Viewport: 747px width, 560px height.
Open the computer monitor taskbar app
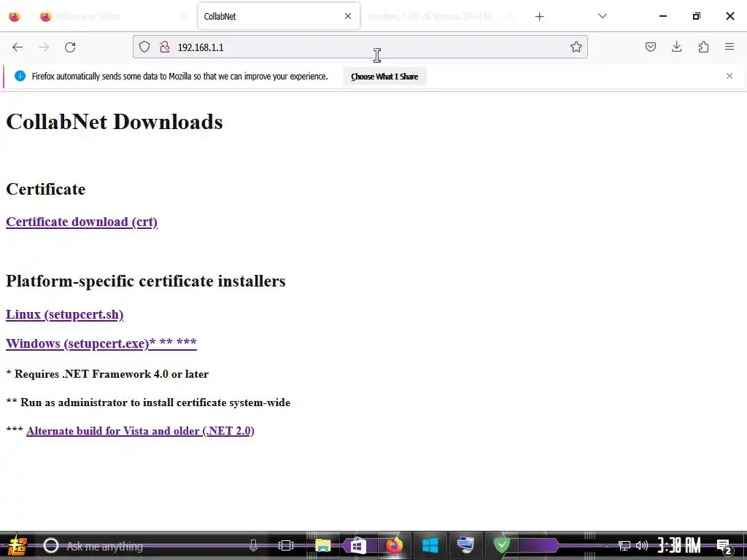tap(465, 545)
